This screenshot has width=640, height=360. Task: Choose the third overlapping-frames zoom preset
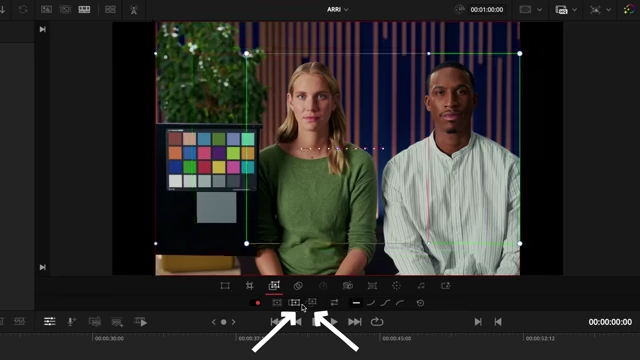click(x=311, y=302)
